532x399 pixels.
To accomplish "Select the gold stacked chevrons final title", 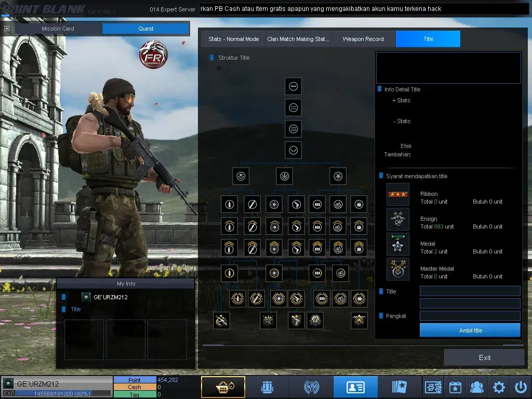I will (359, 320).
